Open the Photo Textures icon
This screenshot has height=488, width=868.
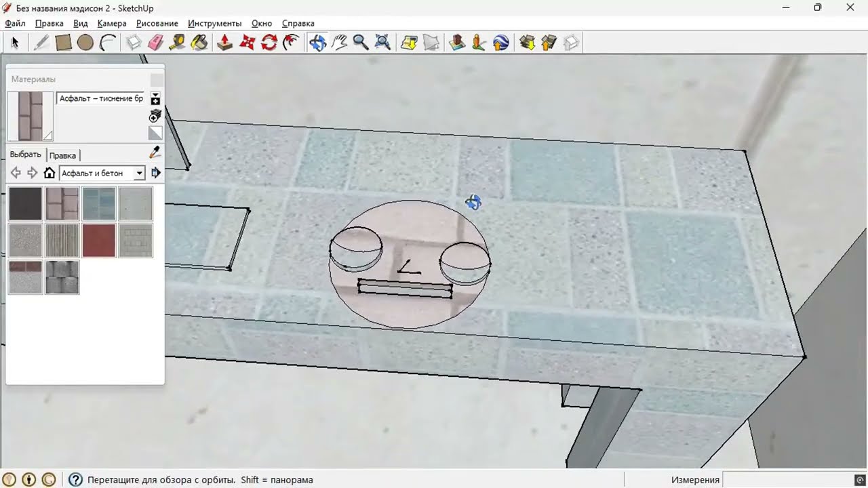(x=479, y=43)
